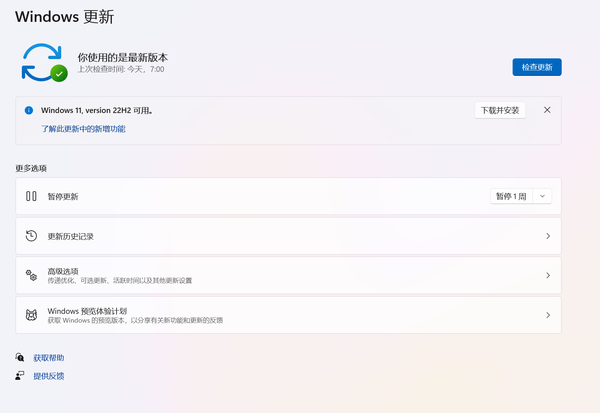Click the history clock icon in 更新历史记录
The image size is (600, 413).
pyautogui.click(x=31, y=236)
